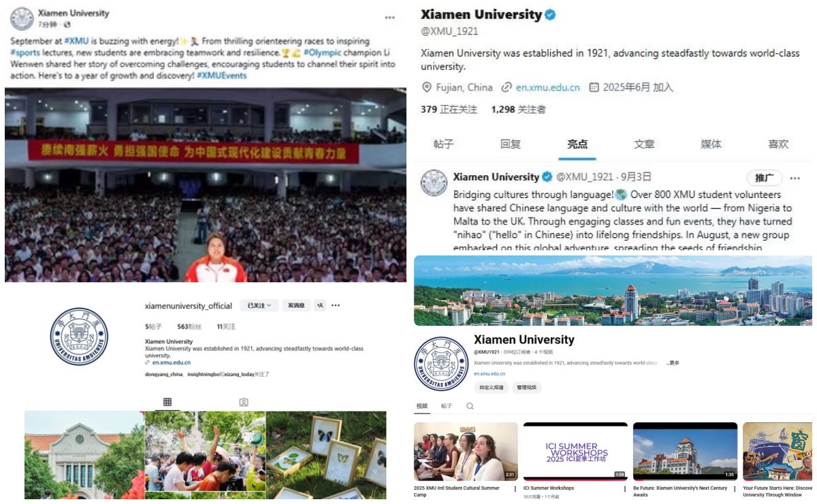Click the 发消息 message button on Instagram
Image resolution: width=817 pixels, height=504 pixels.
[x=295, y=305]
